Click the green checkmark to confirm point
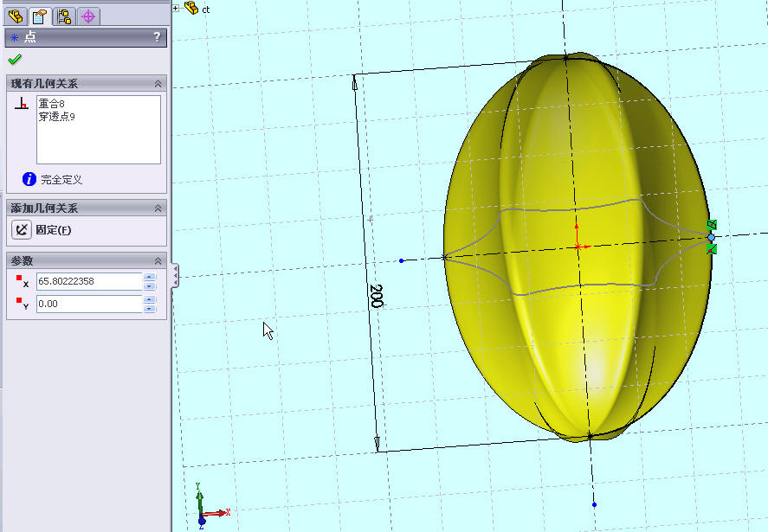This screenshot has height=532, width=768. click(x=15, y=60)
